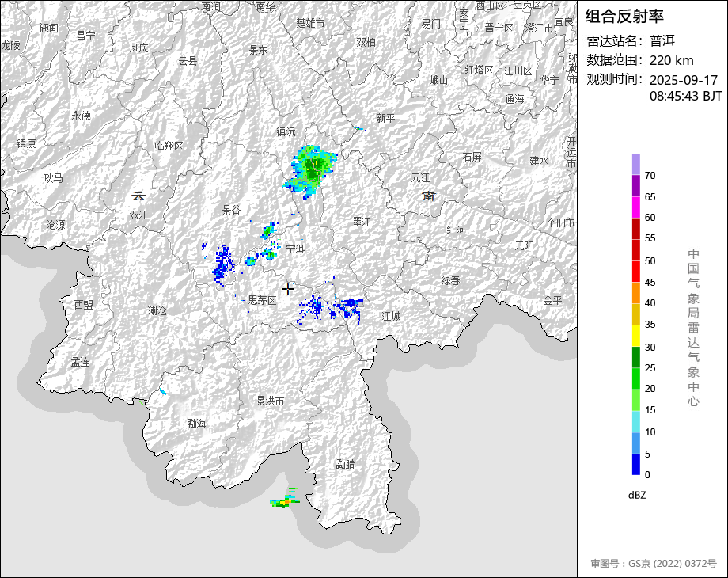728x578 pixels.
Task: Click the radar station name 普洱
Action: (662, 41)
